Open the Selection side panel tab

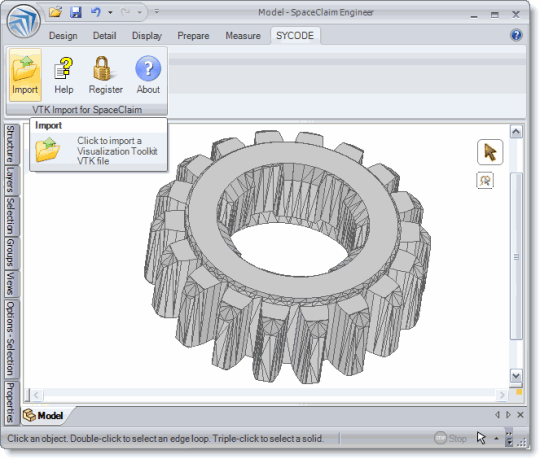(x=11, y=216)
